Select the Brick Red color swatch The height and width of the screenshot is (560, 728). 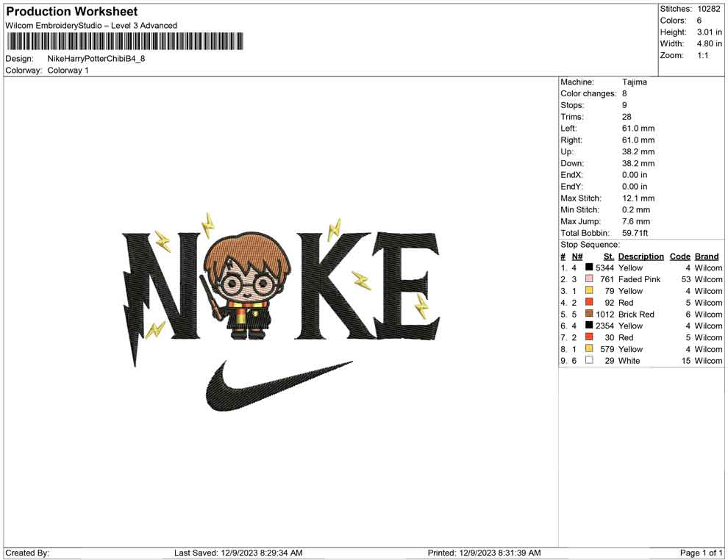(x=589, y=314)
